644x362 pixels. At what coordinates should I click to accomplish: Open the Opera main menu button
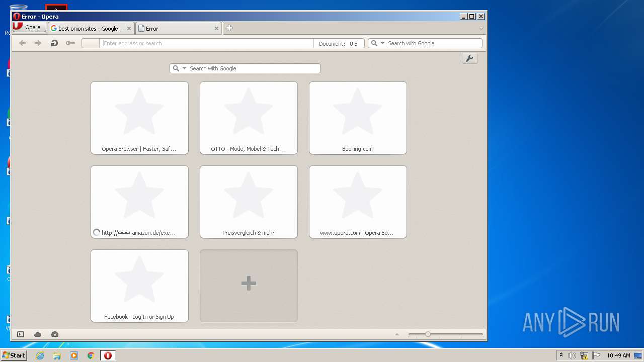30,27
